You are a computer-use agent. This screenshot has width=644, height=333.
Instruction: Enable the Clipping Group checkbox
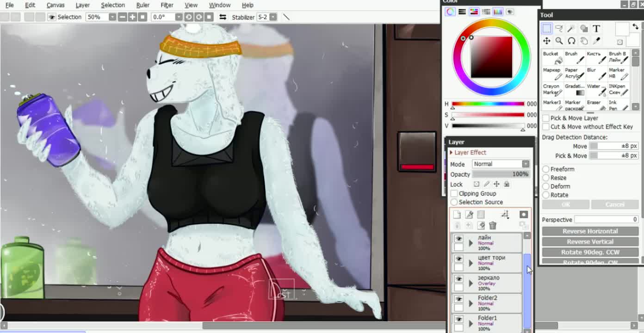[454, 194]
